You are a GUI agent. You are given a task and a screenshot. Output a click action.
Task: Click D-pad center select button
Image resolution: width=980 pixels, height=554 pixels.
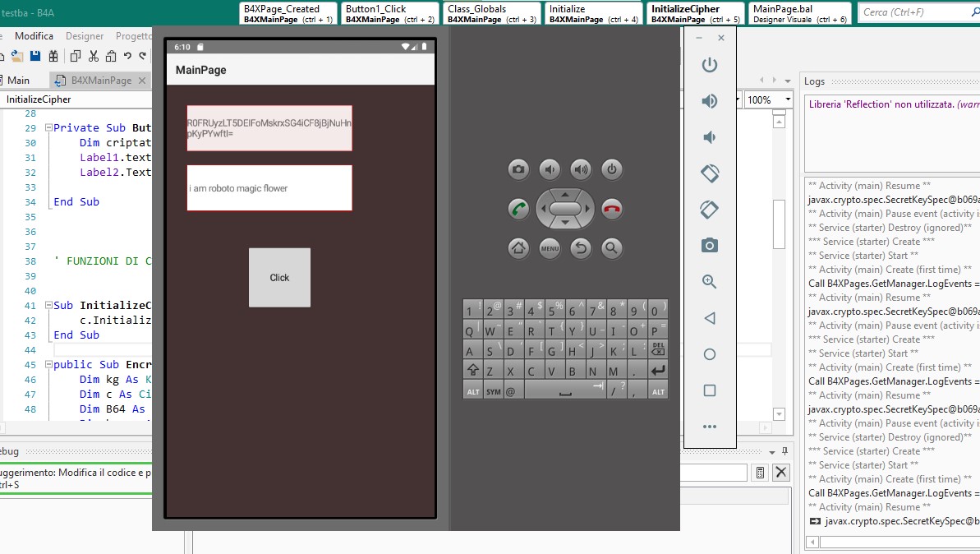click(x=565, y=209)
